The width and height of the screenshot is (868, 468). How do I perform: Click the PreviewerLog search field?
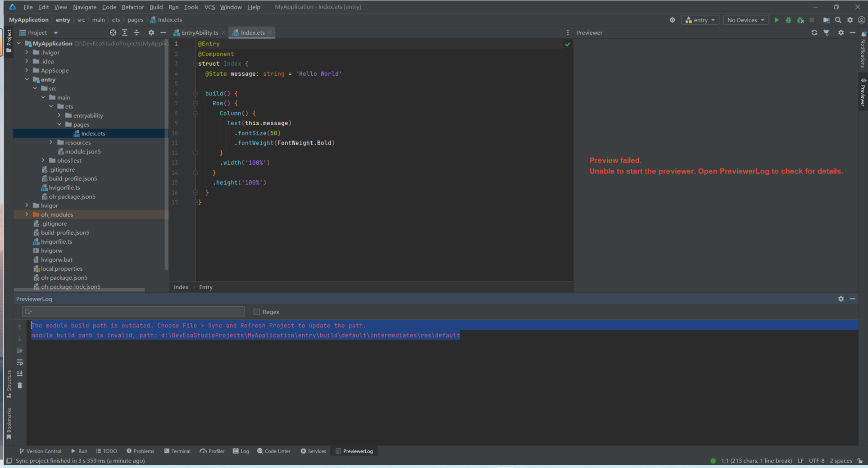click(133, 312)
